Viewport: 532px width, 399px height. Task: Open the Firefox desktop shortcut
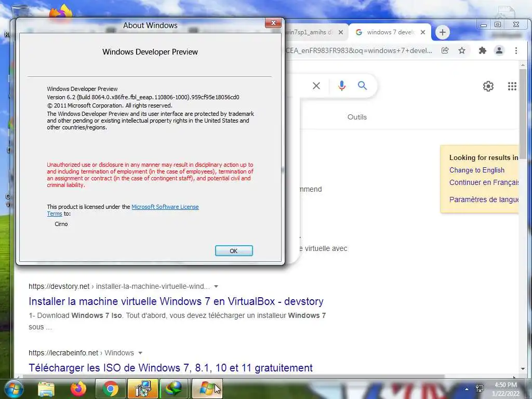(x=61, y=12)
